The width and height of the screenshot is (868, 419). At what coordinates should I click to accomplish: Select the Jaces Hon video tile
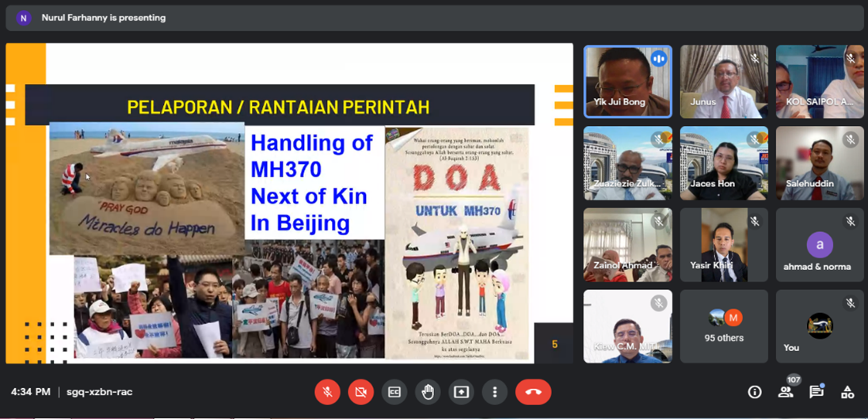(x=724, y=163)
